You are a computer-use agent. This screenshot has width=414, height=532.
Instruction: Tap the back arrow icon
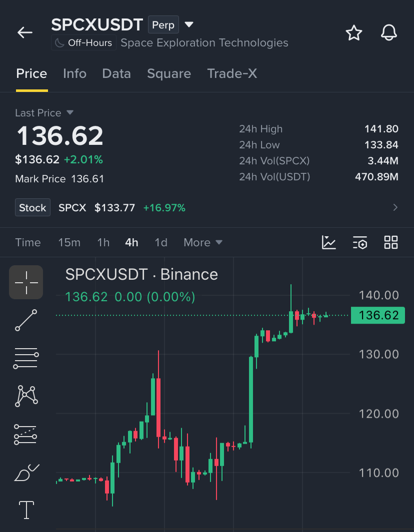[x=25, y=32]
